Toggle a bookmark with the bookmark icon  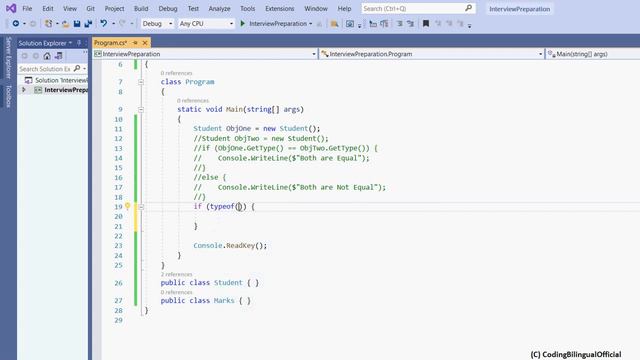coord(426,24)
